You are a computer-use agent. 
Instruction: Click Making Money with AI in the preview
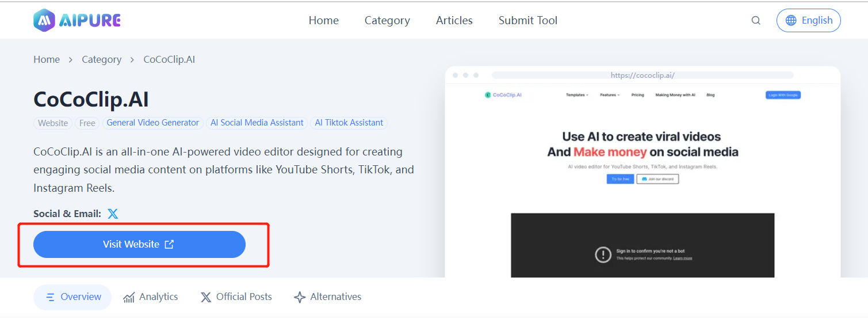(x=675, y=95)
